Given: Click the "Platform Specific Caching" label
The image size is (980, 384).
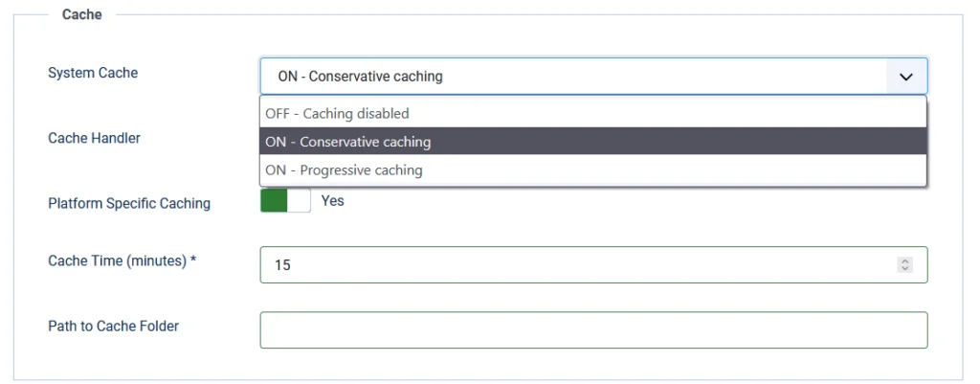Looking at the screenshot, I should 129,203.
